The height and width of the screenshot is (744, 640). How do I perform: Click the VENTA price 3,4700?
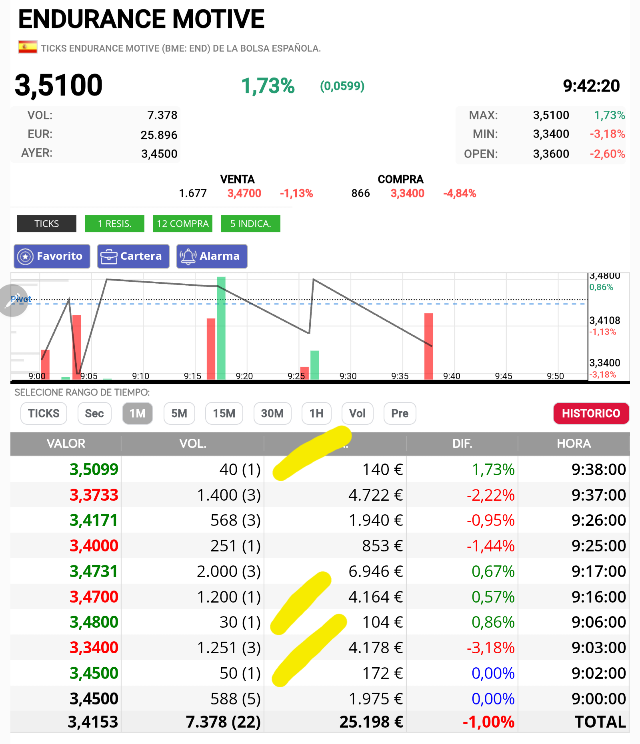coord(244,193)
